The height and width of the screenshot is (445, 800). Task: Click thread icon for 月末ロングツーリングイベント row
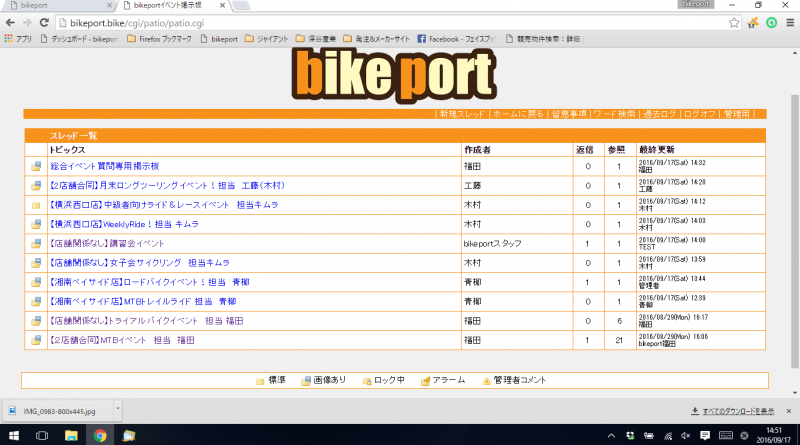(x=36, y=186)
